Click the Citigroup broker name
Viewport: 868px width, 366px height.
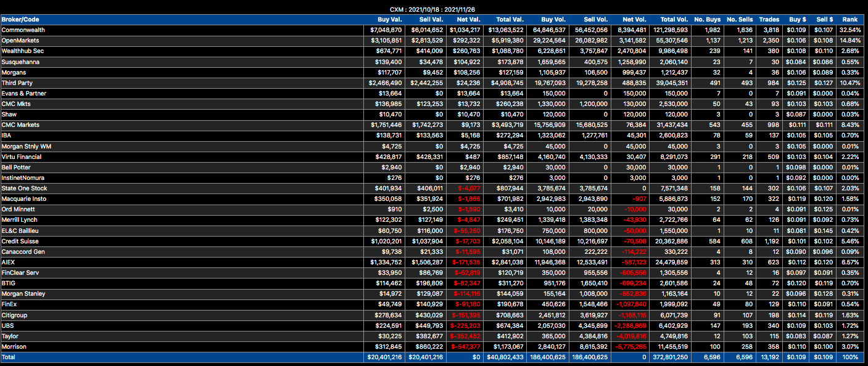pos(15,315)
